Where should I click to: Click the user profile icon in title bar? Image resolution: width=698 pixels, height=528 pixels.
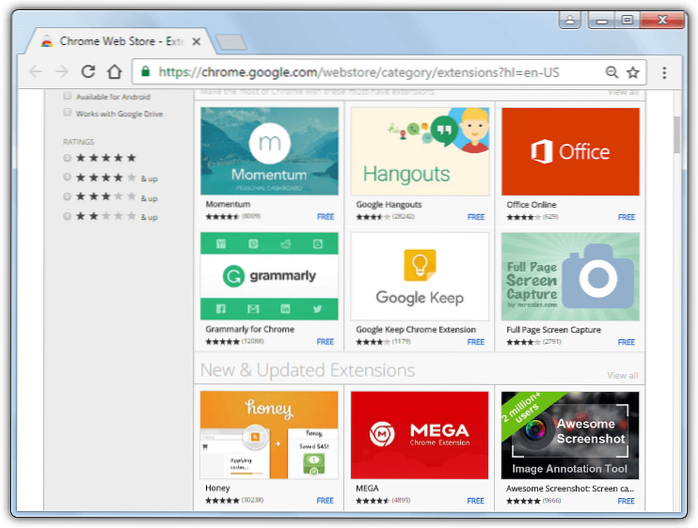tap(570, 19)
